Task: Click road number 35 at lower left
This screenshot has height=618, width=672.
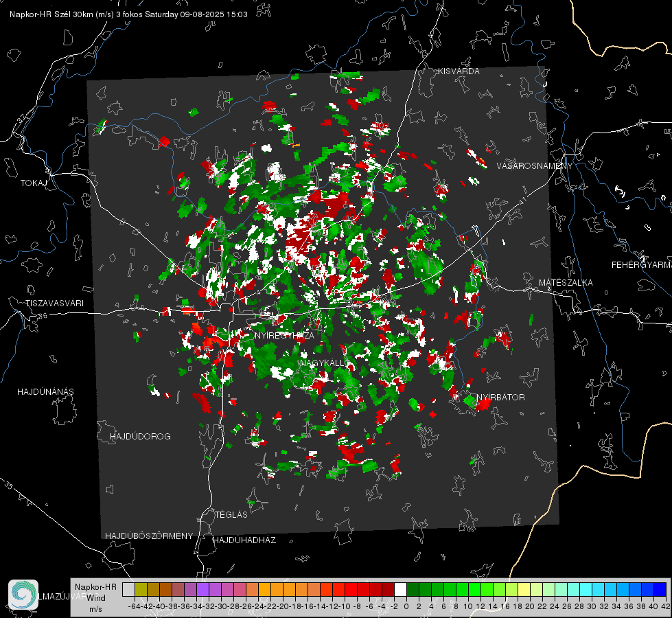Action: click(9, 485)
